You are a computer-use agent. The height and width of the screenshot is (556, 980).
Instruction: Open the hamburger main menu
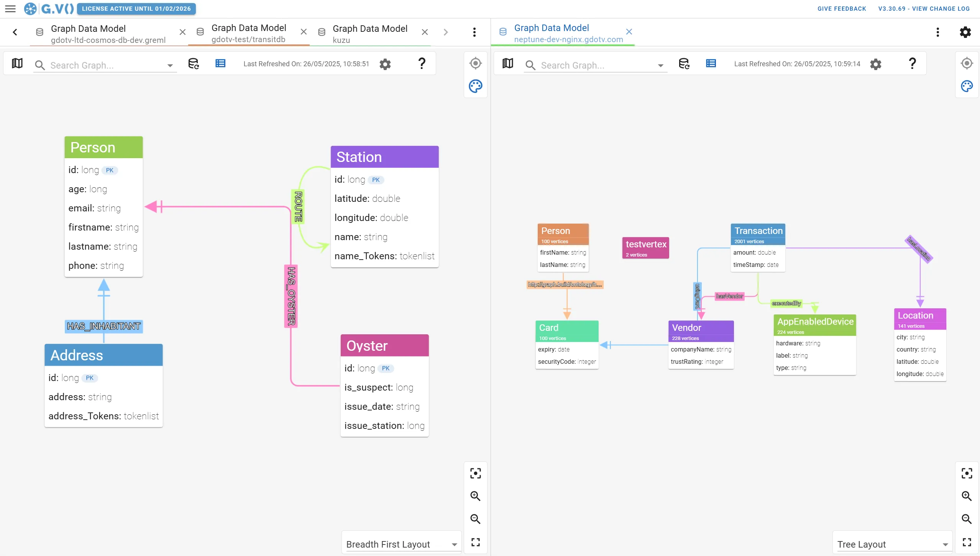10,8
